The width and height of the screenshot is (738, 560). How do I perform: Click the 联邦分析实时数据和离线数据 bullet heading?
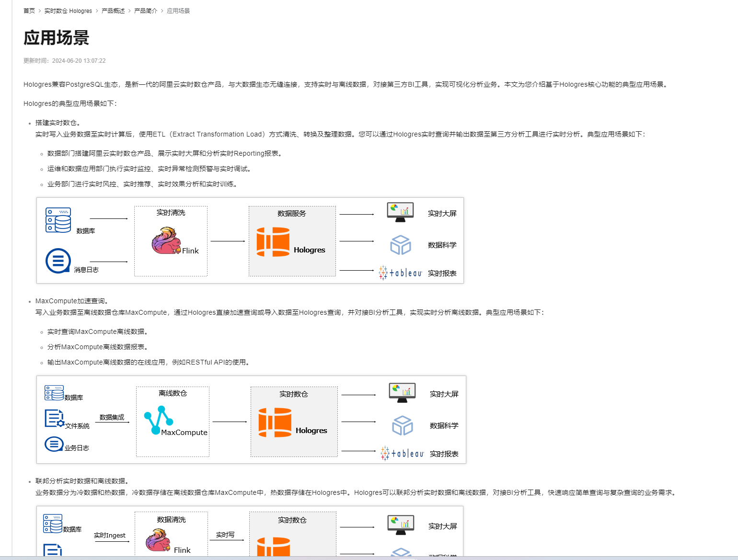tap(82, 481)
